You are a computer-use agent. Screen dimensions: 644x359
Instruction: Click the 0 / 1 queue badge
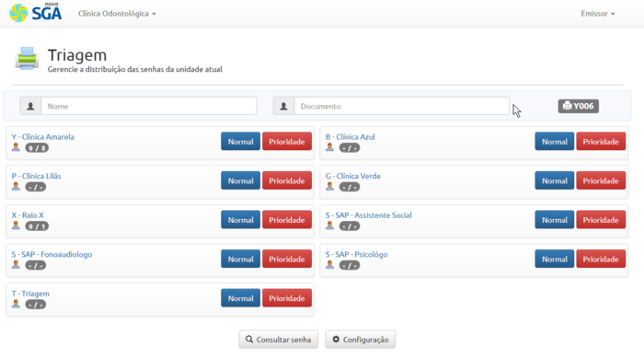click(x=37, y=226)
